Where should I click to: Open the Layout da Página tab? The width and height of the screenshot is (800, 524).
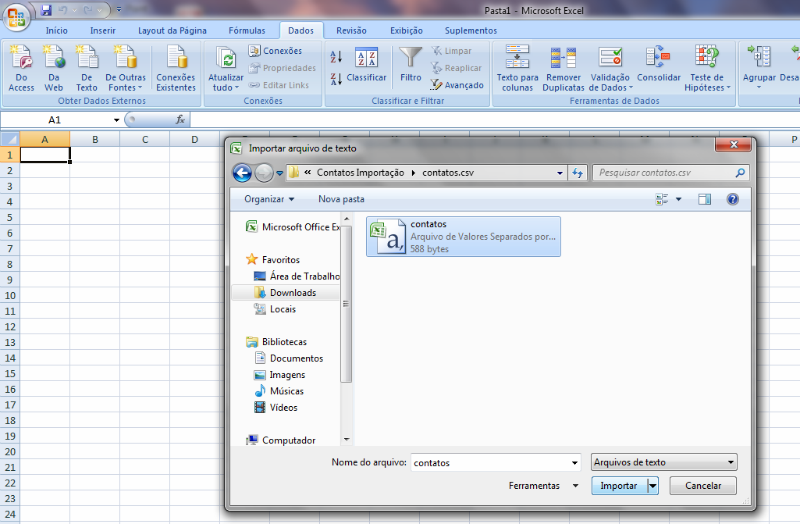click(172, 31)
